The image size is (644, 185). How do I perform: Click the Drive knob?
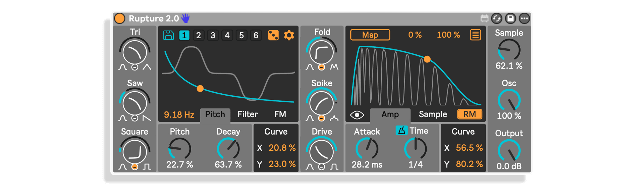(321, 151)
